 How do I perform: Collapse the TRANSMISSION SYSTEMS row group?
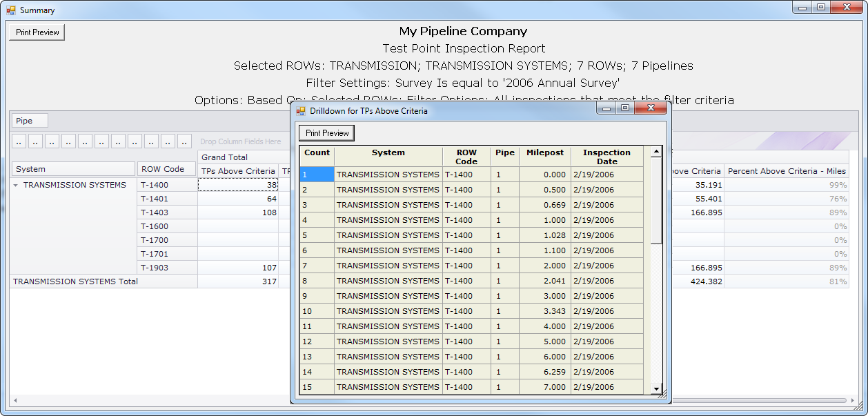[x=16, y=186]
